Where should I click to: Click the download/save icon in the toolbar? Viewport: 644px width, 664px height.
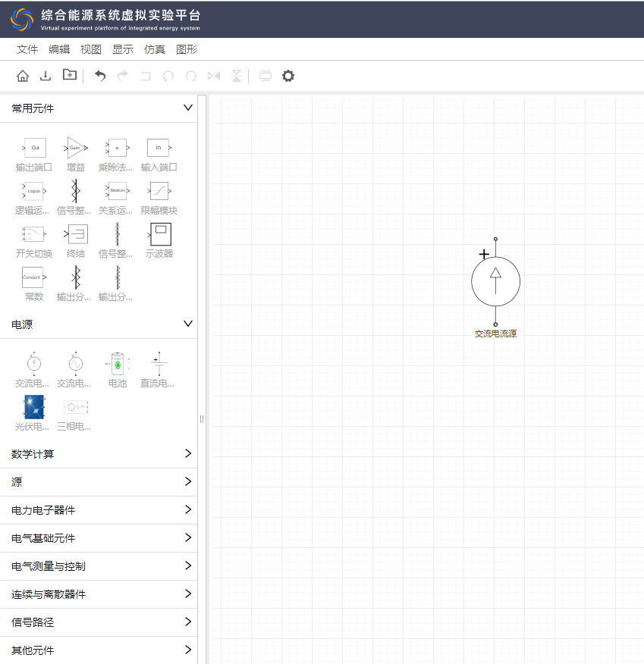point(46,76)
